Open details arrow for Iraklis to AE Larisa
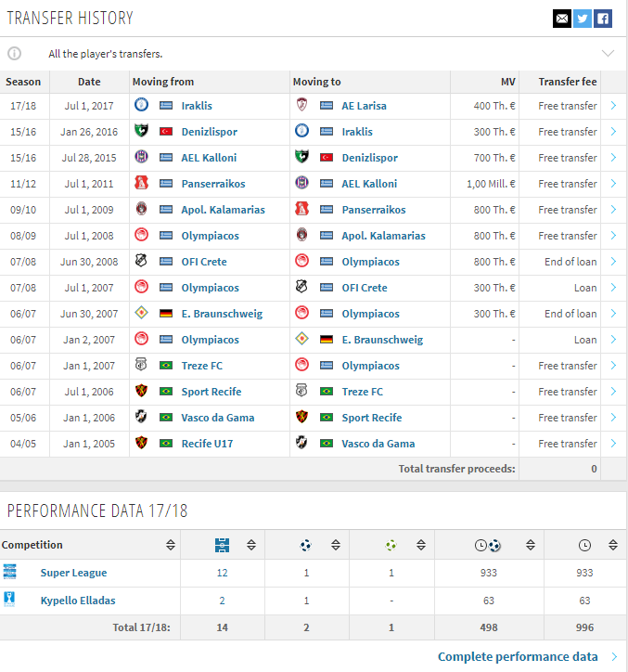The width and height of the screenshot is (628, 672). point(613,106)
